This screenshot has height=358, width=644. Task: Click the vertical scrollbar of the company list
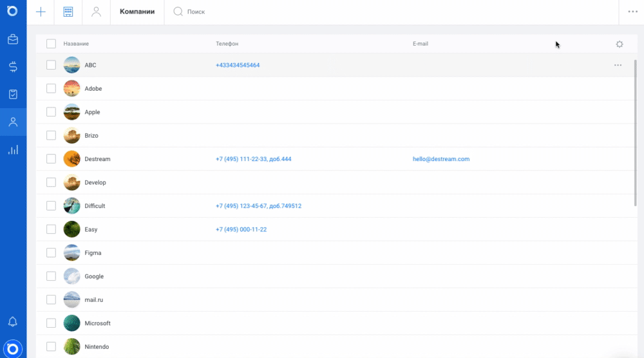tap(636, 133)
